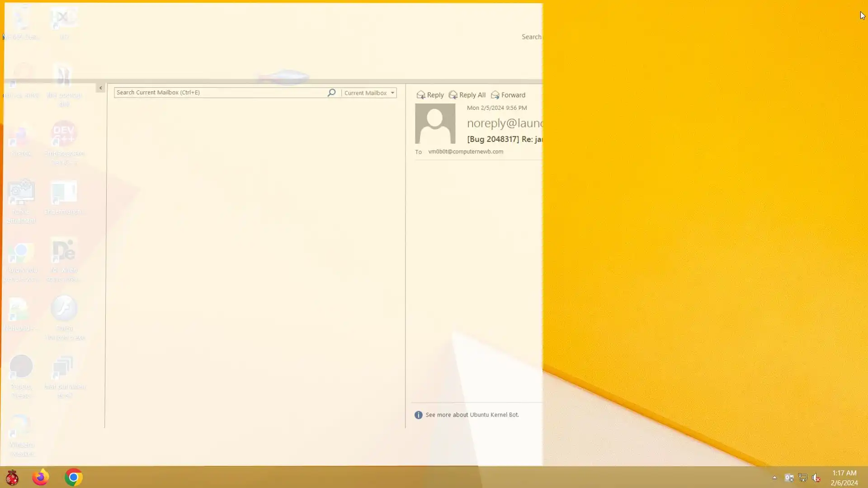Open Firefox from the taskbar

point(41,477)
